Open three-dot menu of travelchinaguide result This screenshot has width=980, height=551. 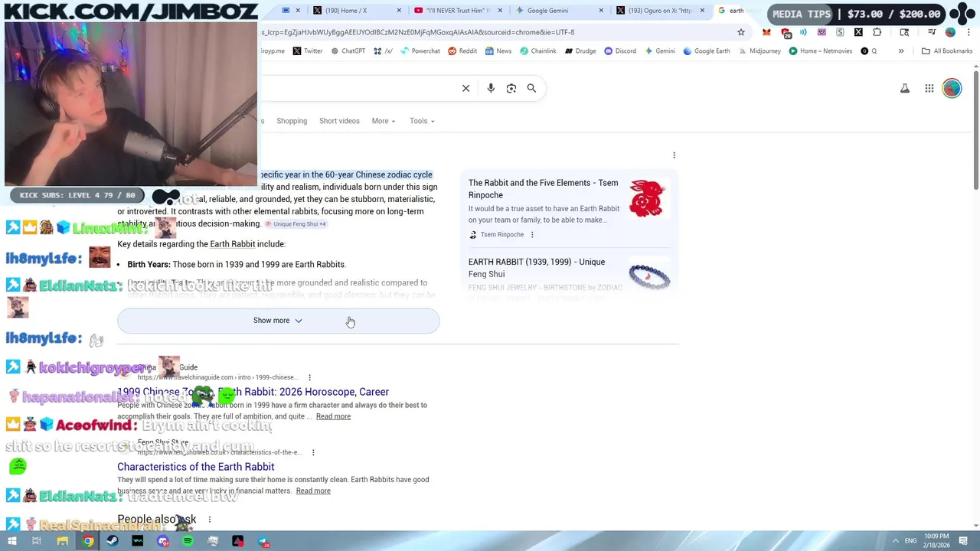(x=309, y=377)
